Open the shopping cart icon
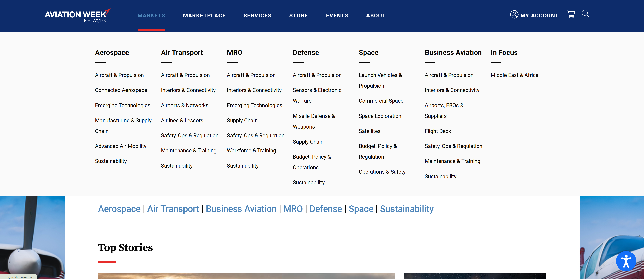 click(570, 14)
